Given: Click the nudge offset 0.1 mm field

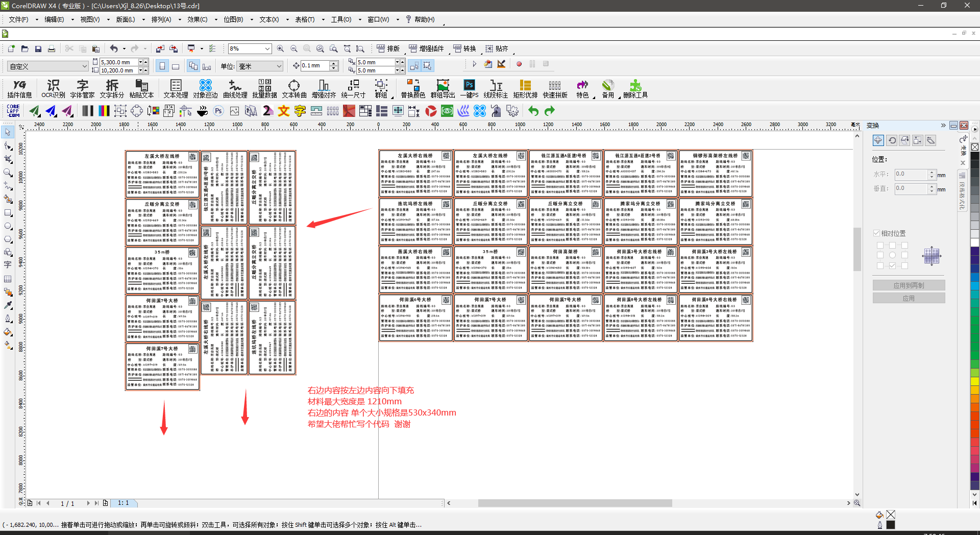Looking at the screenshot, I should (x=315, y=65).
